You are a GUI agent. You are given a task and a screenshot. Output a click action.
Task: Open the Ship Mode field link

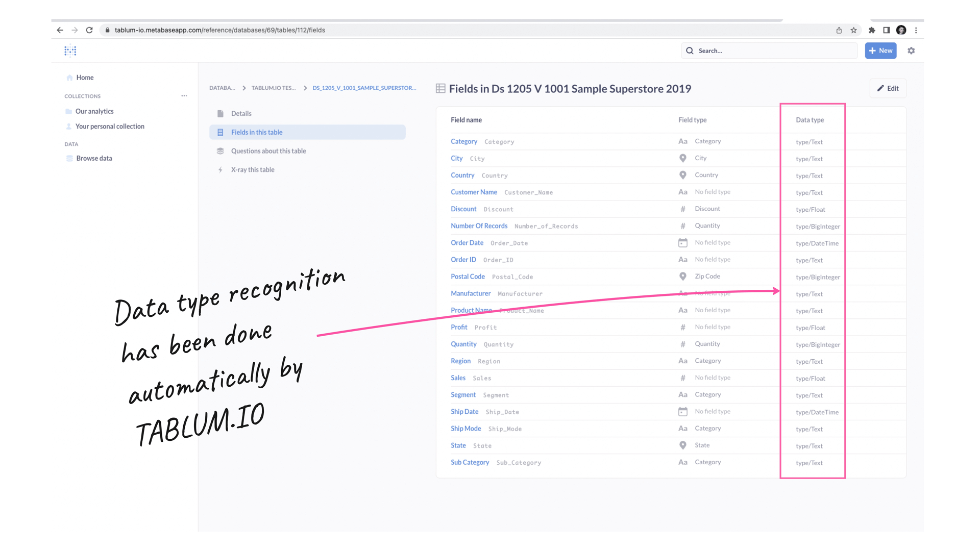tap(465, 429)
